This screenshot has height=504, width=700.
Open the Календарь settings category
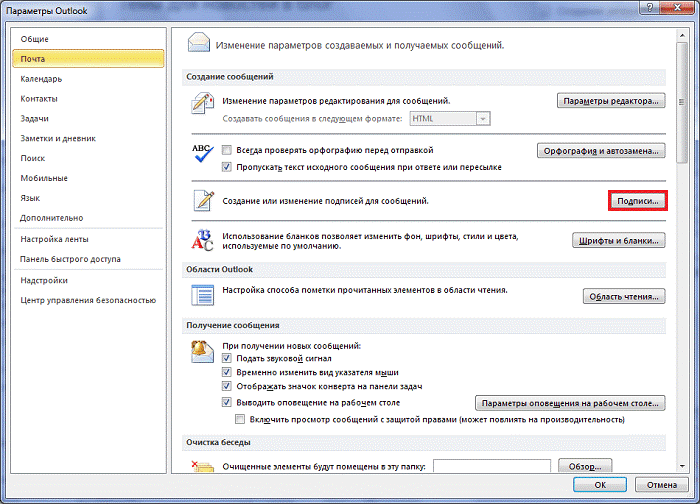click(88, 79)
